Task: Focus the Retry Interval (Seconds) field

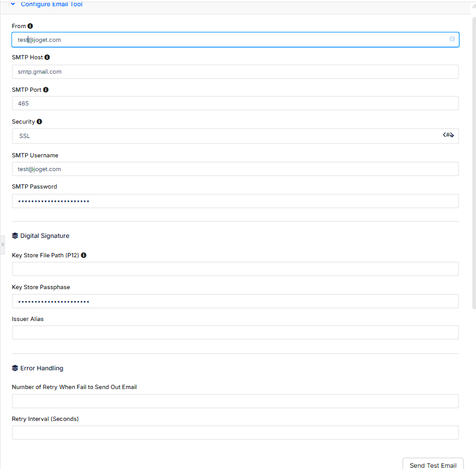Action: (235, 433)
